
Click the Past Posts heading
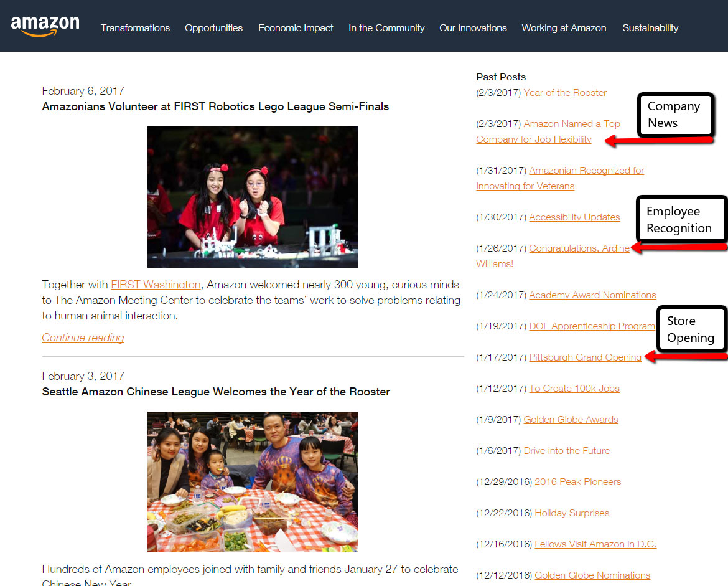click(501, 77)
